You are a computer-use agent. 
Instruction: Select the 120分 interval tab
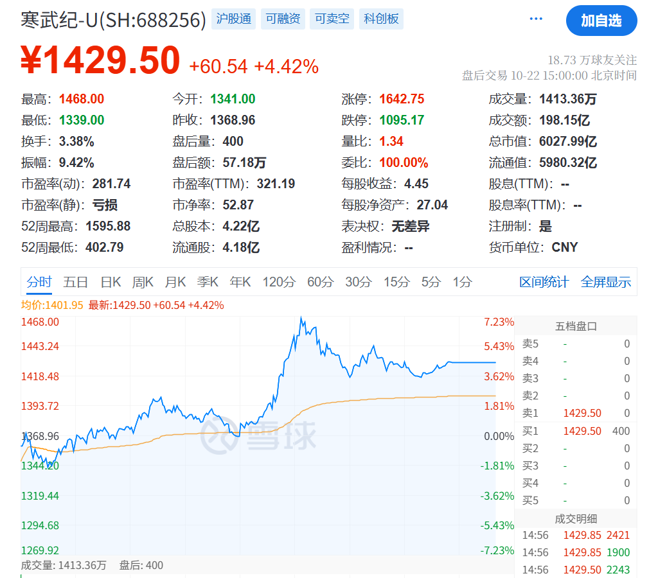coord(278,282)
